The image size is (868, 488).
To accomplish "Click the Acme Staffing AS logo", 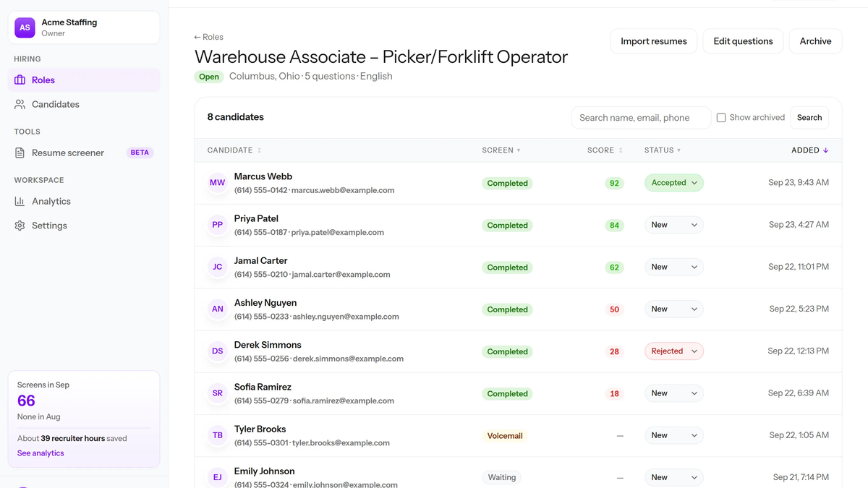I will coord(25,27).
